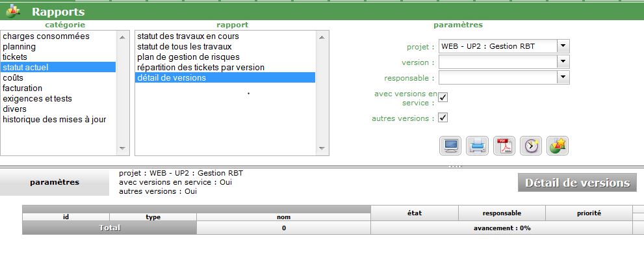Click the 'état' column header
Viewport: 644px width, 253px height.
pos(415,213)
